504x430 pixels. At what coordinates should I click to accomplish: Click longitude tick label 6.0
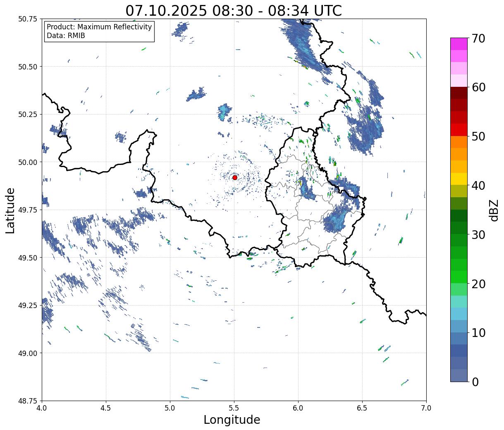(x=298, y=408)
